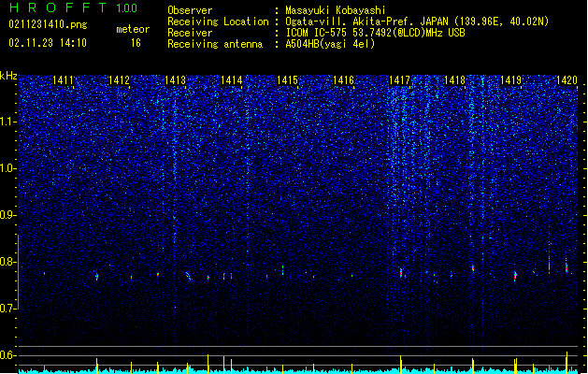The width and height of the screenshot is (588, 374).
Task: Click the 1413 time marker
Action: [x=175, y=80]
